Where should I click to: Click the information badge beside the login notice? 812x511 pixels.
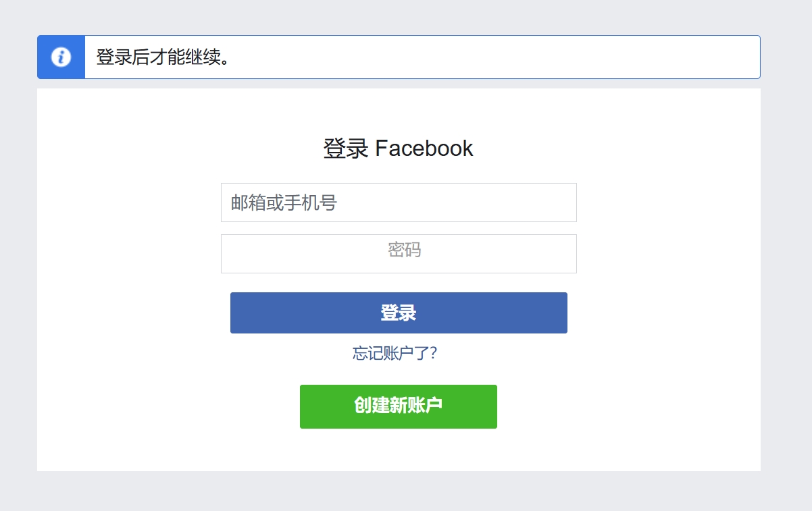coord(61,57)
